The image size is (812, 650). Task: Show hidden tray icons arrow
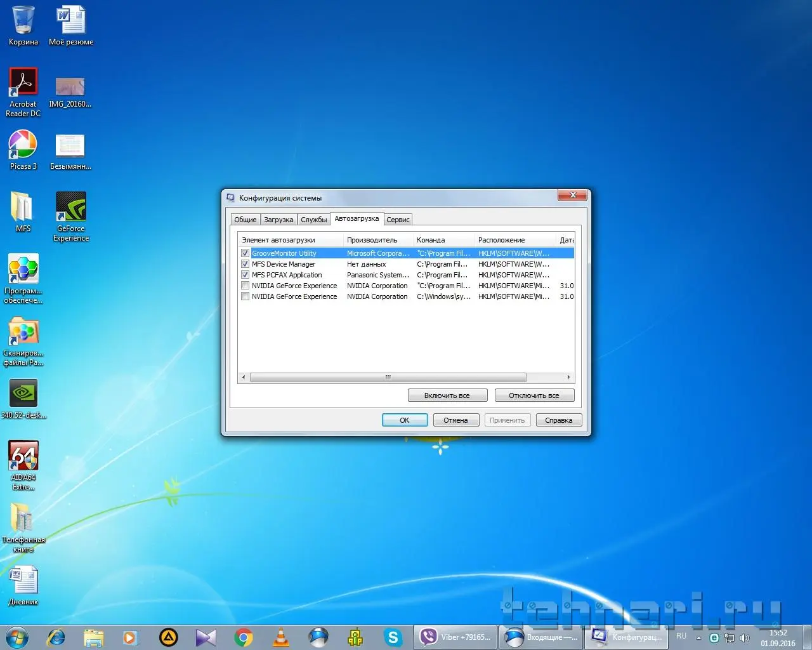click(x=698, y=637)
